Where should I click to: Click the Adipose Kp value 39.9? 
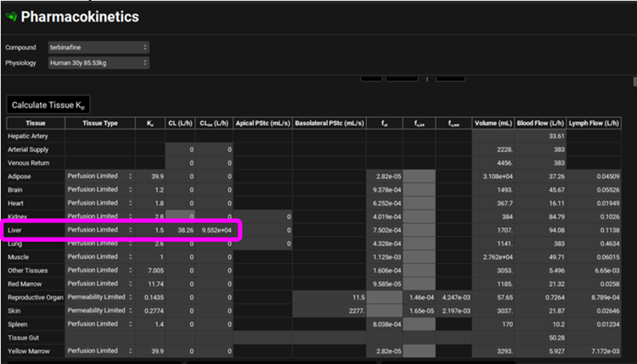pos(150,176)
